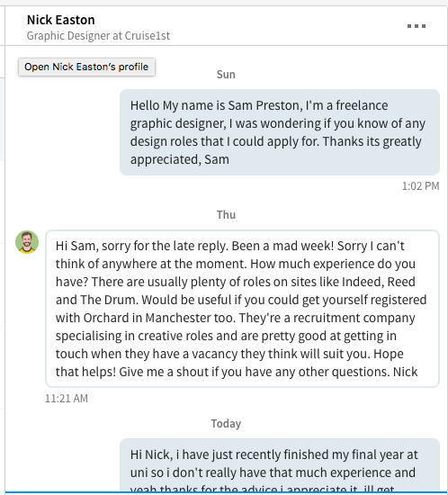Select today's Hi Nick message bubble

280,465
